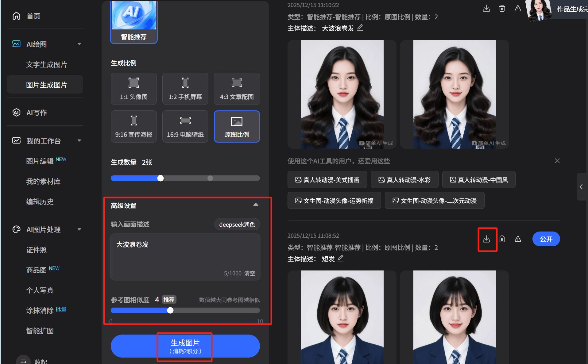Select the 原图比例 ratio option

[237, 126]
